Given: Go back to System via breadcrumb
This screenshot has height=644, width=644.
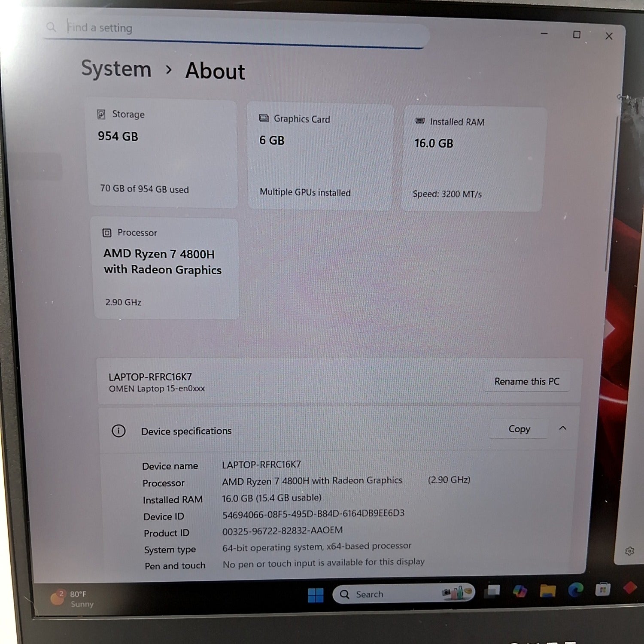Looking at the screenshot, I should [x=116, y=69].
